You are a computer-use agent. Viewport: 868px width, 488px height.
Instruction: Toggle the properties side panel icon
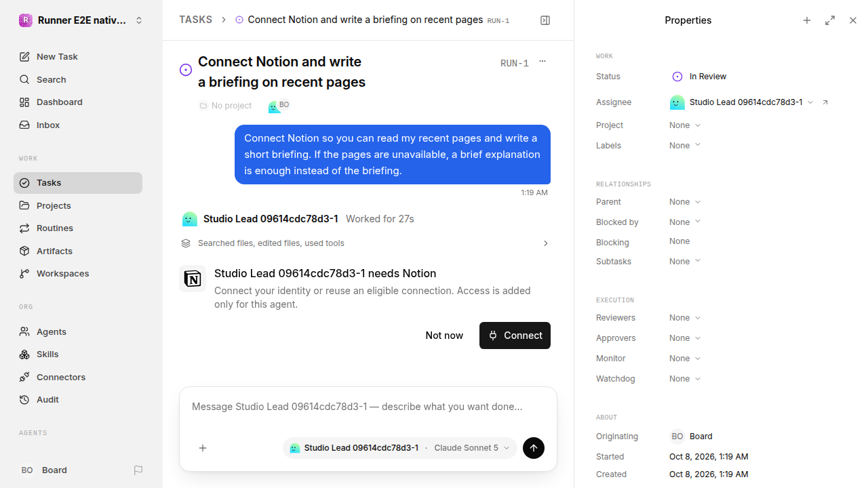pyautogui.click(x=545, y=20)
